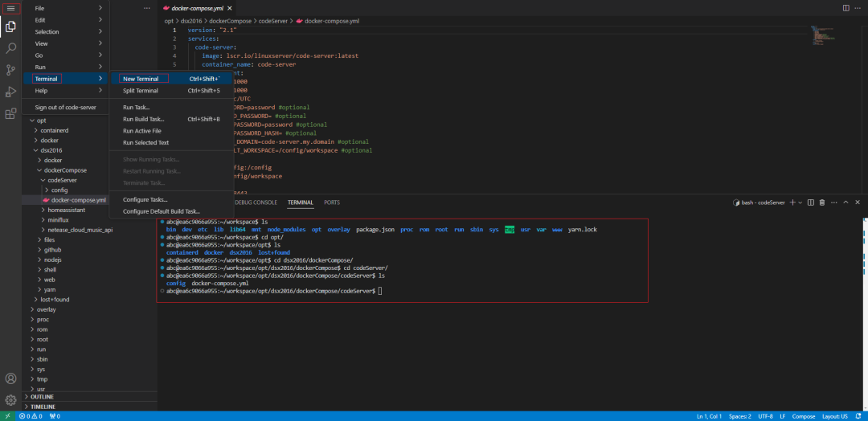Open the Source Control view

(10, 70)
